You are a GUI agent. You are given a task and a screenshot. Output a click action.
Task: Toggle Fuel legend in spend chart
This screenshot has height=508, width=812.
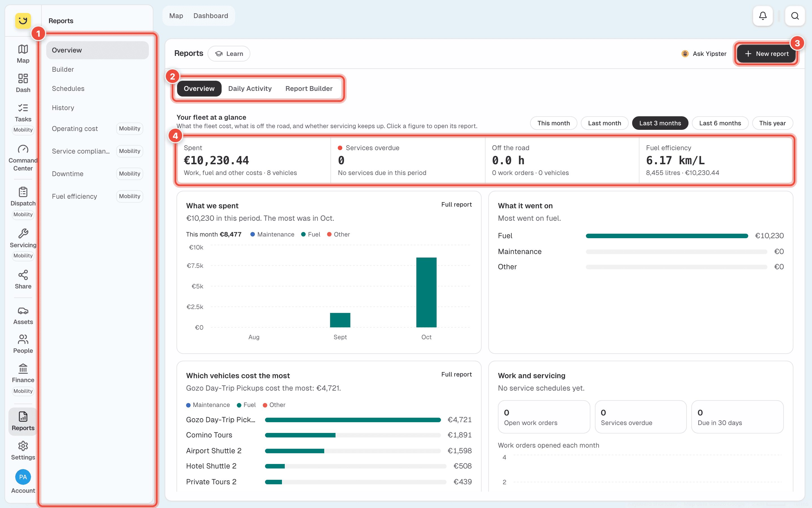click(311, 234)
